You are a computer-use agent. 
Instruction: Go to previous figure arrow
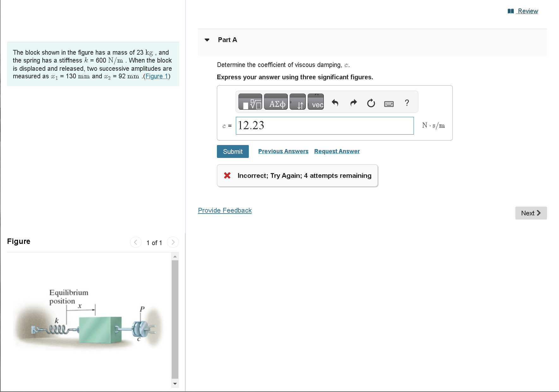[x=136, y=242]
